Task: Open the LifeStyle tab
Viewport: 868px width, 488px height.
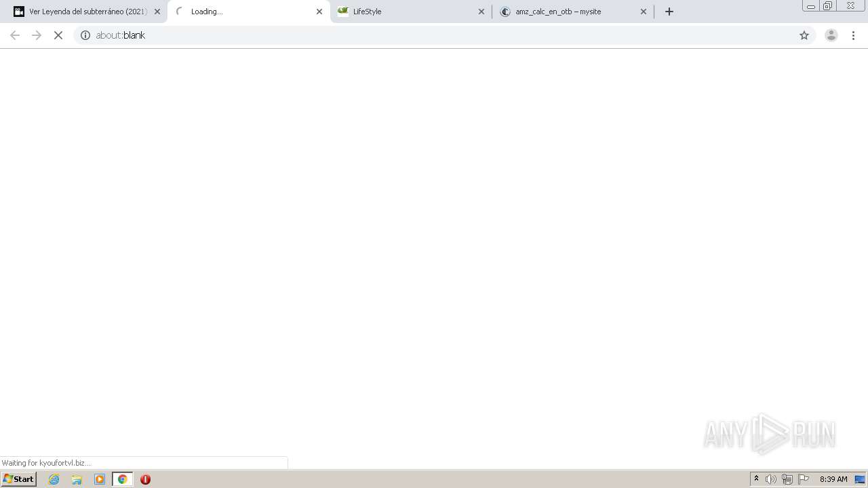Action: 411,12
